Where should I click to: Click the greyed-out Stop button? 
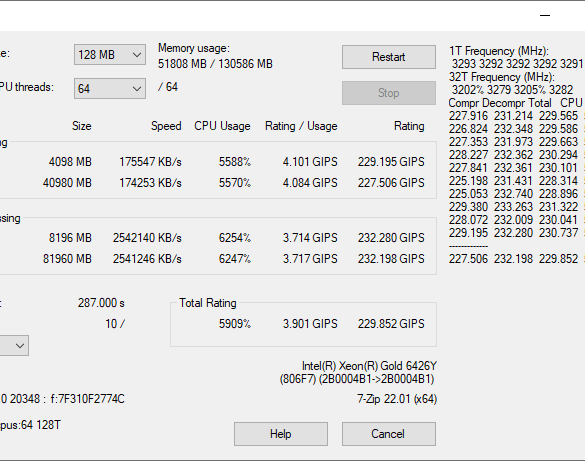coord(389,93)
